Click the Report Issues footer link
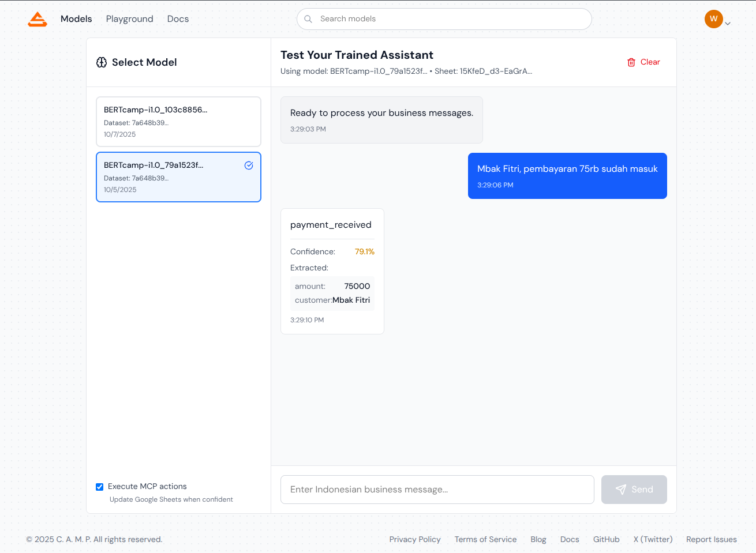756x553 pixels. click(x=712, y=540)
